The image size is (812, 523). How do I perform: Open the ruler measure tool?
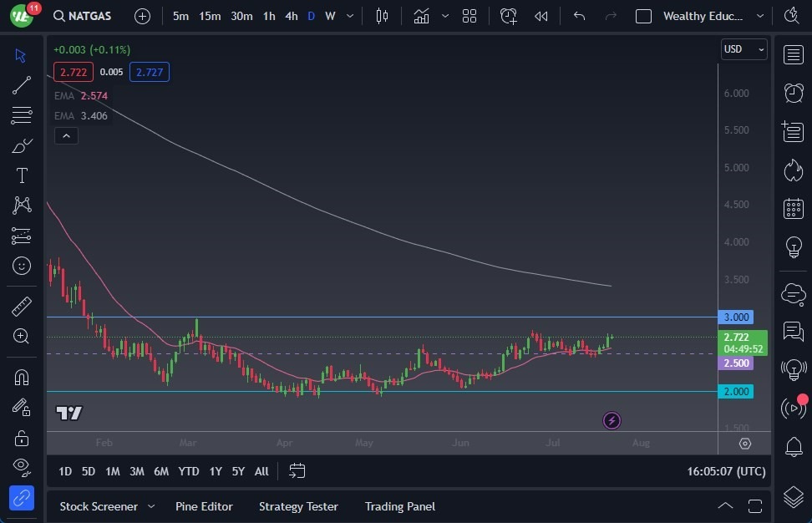[22, 307]
